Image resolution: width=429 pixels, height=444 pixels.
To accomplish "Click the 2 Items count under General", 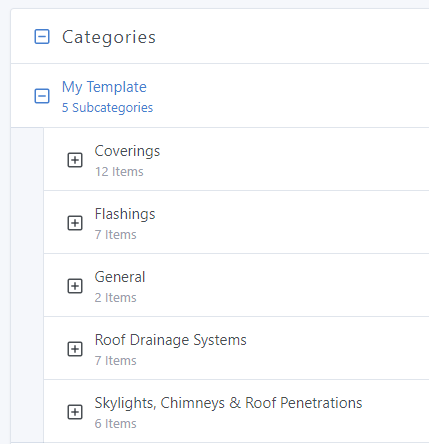I will pyautogui.click(x=115, y=298).
